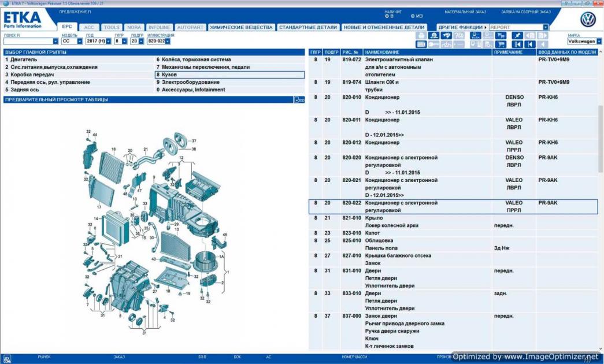Select main group '1 Двигатель'

point(79,60)
